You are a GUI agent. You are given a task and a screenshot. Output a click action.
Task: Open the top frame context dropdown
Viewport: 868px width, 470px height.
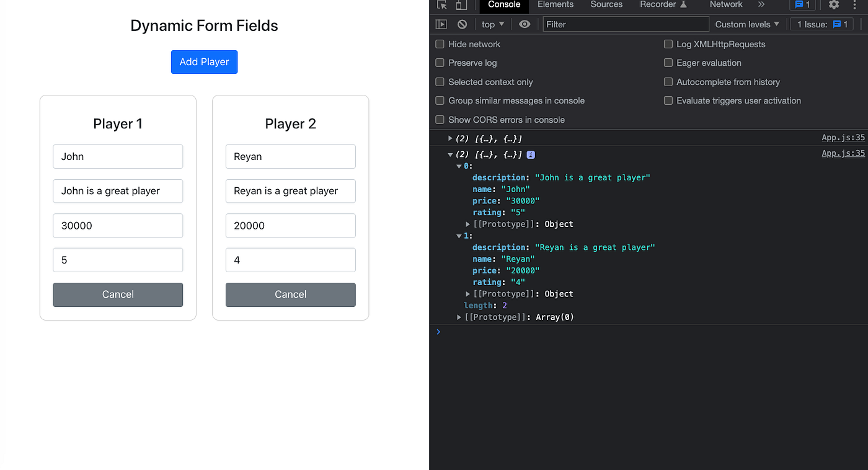pyautogui.click(x=492, y=24)
